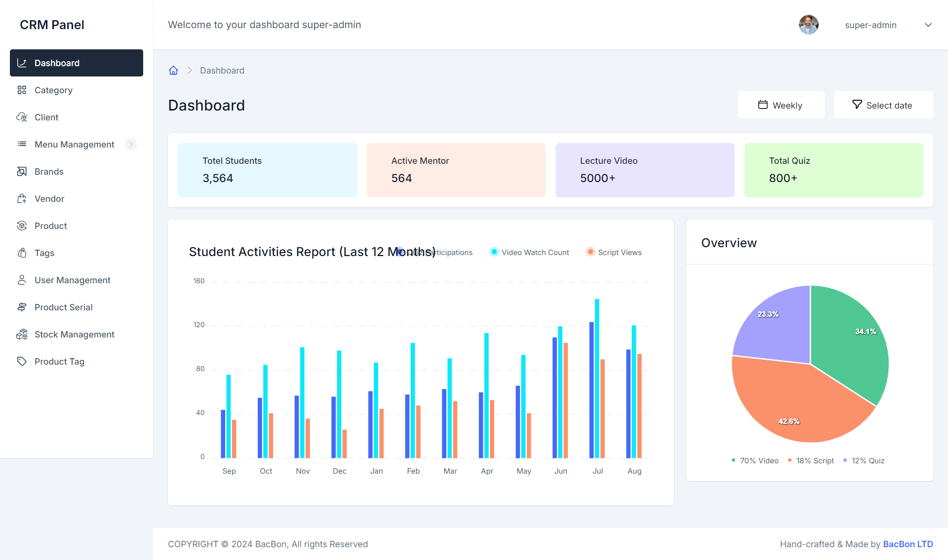The height and width of the screenshot is (560, 948).
Task: Toggle the Script Views legend marker
Action: (x=590, y=252)
